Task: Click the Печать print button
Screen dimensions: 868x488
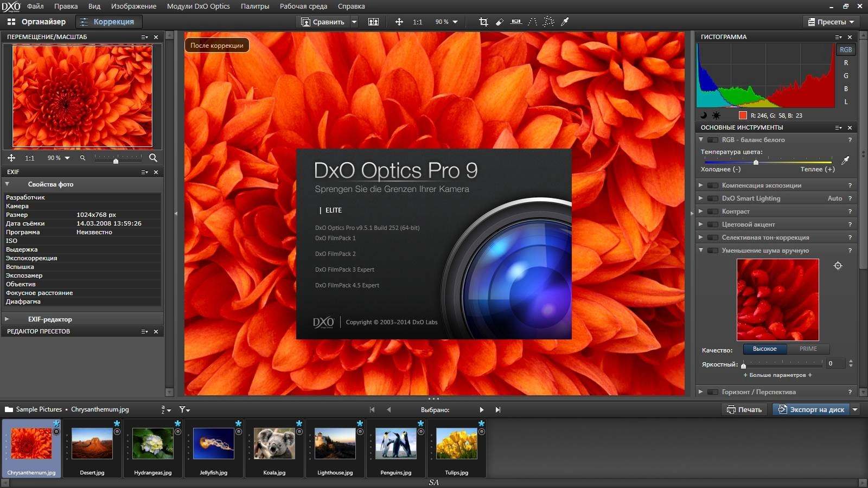Action: click(744, 410)
